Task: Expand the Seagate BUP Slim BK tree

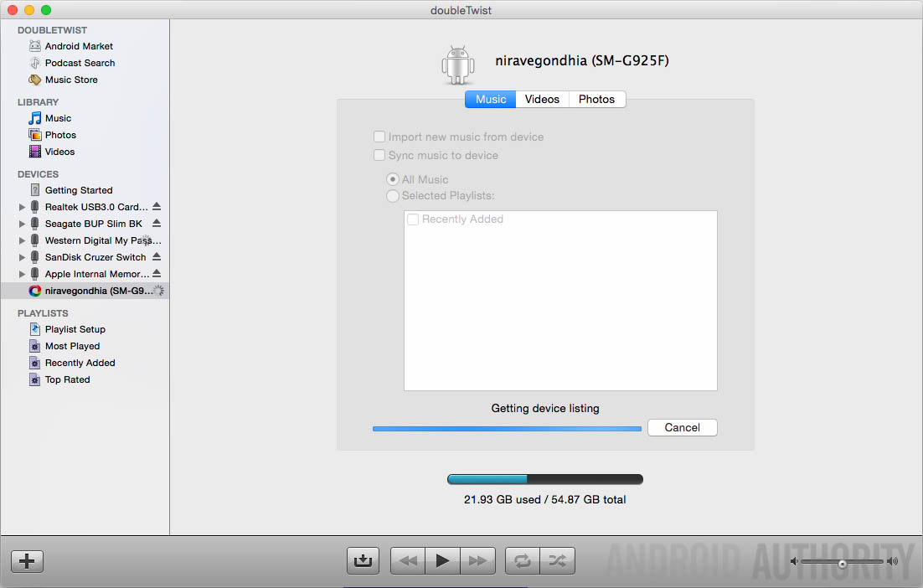Action: (x=22, y=224)
